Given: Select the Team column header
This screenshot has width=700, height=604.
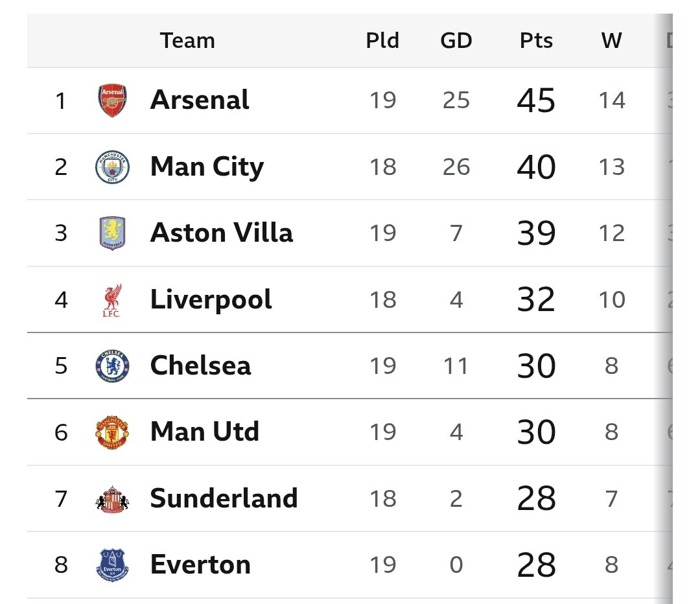Looking at the screenshot, I should click(187, 41).
